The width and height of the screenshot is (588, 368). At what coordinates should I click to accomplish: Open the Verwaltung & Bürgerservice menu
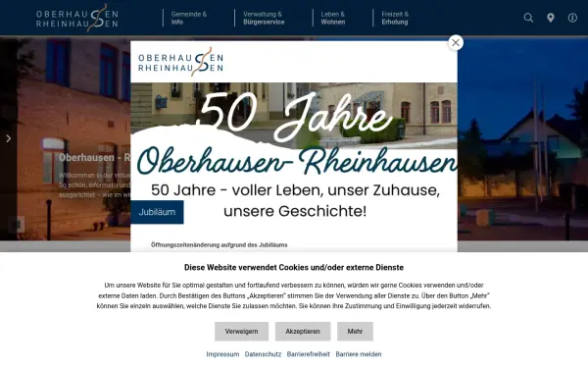264,18
